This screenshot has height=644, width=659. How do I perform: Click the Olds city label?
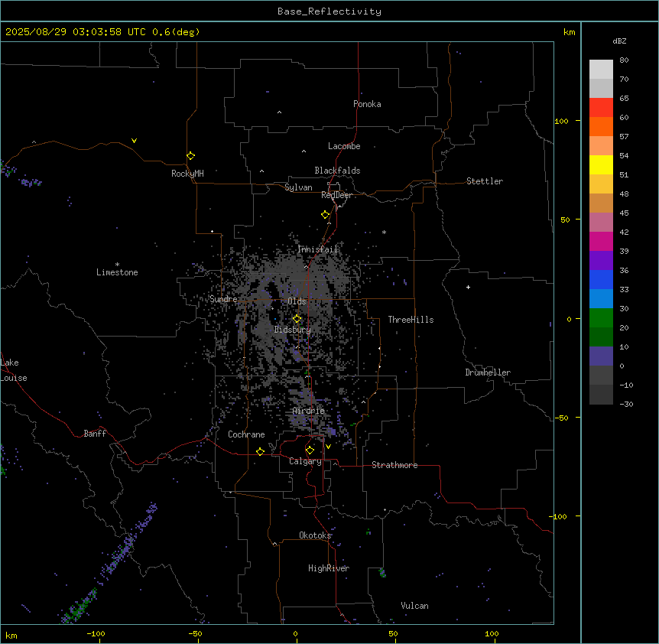coord(297,301)
